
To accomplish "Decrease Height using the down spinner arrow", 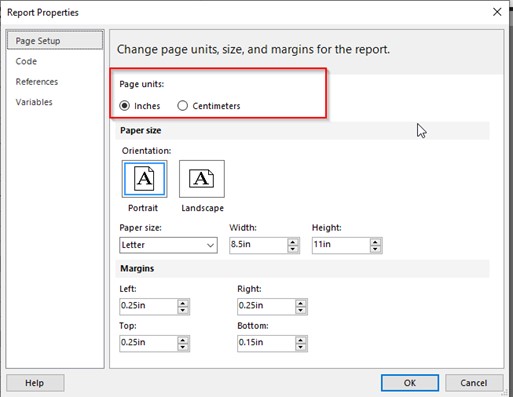I will point(375,249).
